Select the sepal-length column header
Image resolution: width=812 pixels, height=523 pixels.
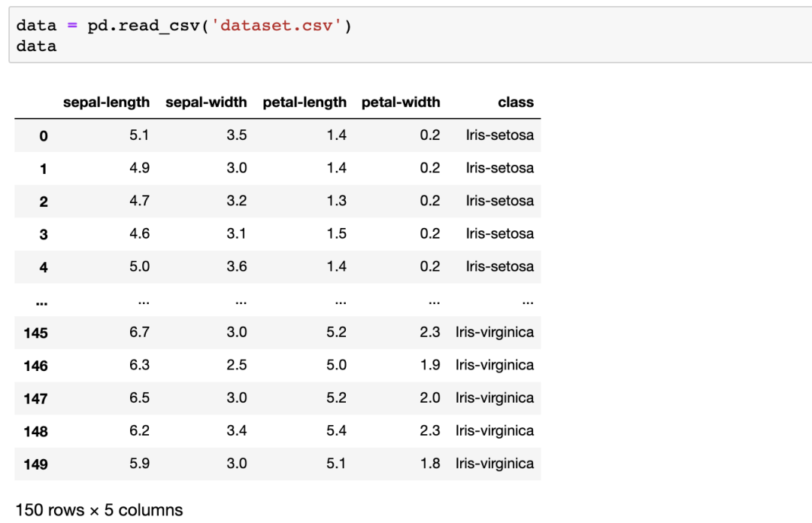[106, 102]
